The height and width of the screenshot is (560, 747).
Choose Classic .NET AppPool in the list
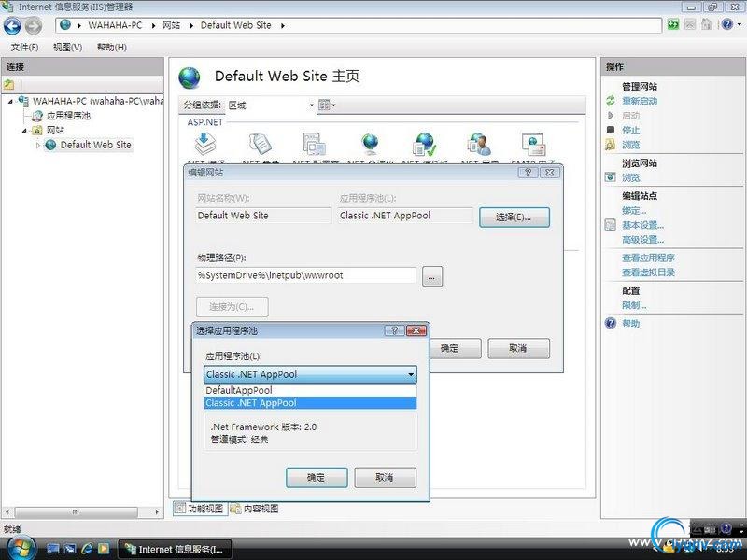[x=310, y=403]
